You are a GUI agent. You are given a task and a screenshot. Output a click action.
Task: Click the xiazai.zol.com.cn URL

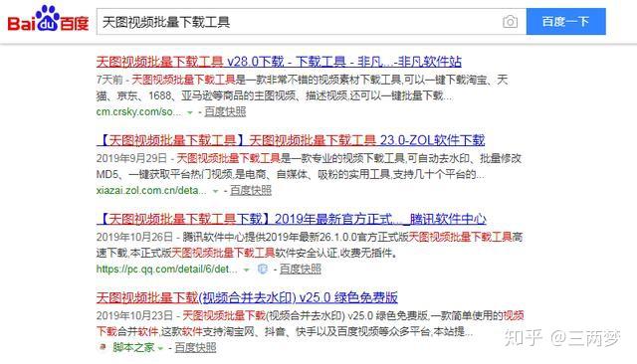(151, 190)
